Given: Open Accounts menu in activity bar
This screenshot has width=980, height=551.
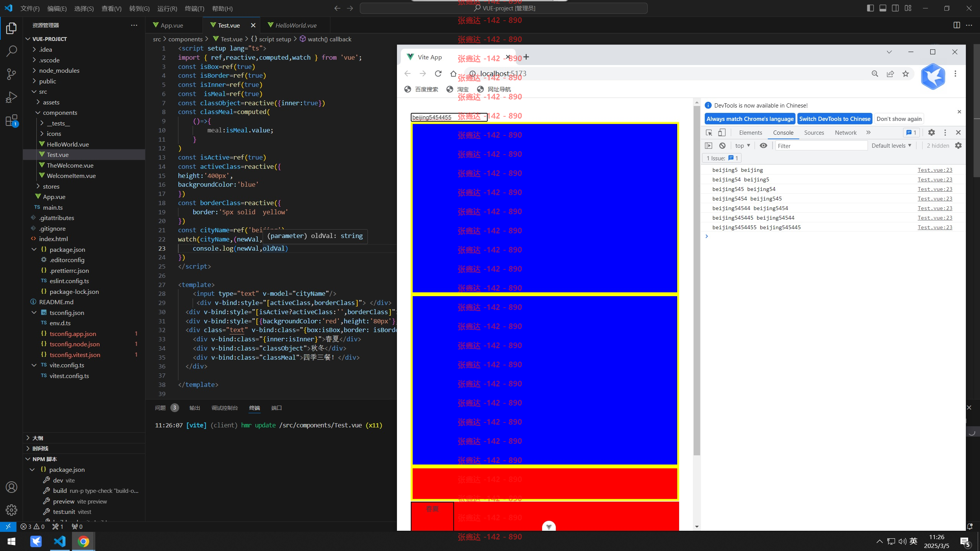Looking at the screenshot, I should [x=11, y=487].
